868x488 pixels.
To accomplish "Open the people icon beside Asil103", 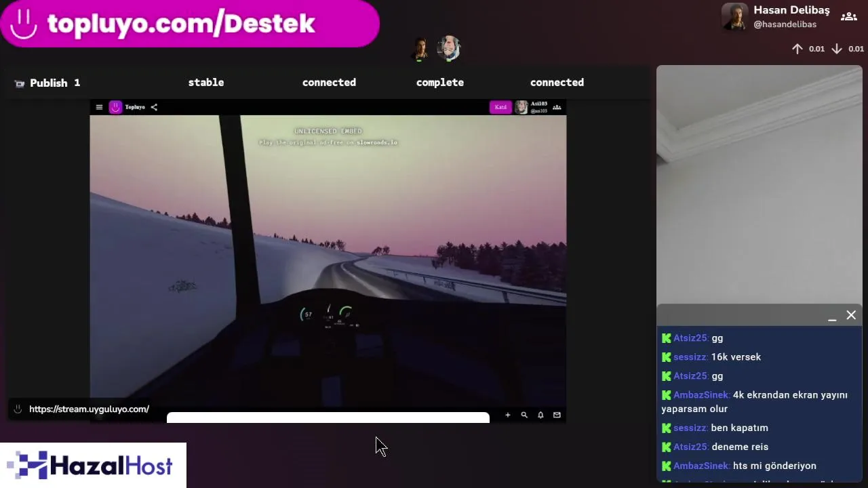I will click(557, 107).
